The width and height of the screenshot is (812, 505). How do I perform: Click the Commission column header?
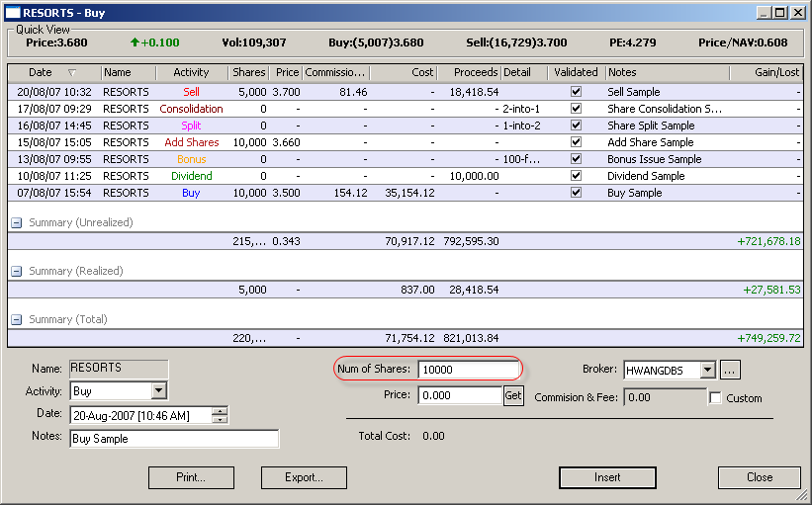click(x=336, y=72)
